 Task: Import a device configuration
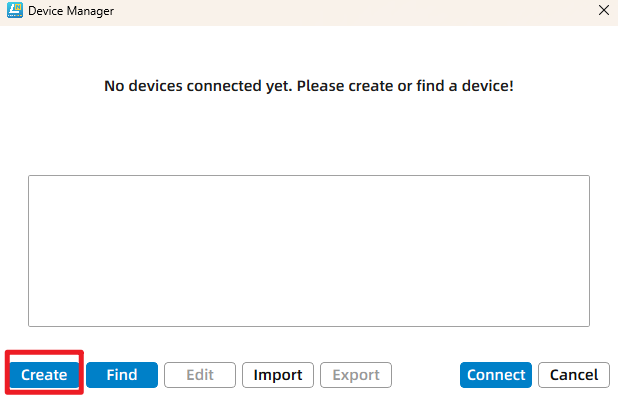coord(278,375)
